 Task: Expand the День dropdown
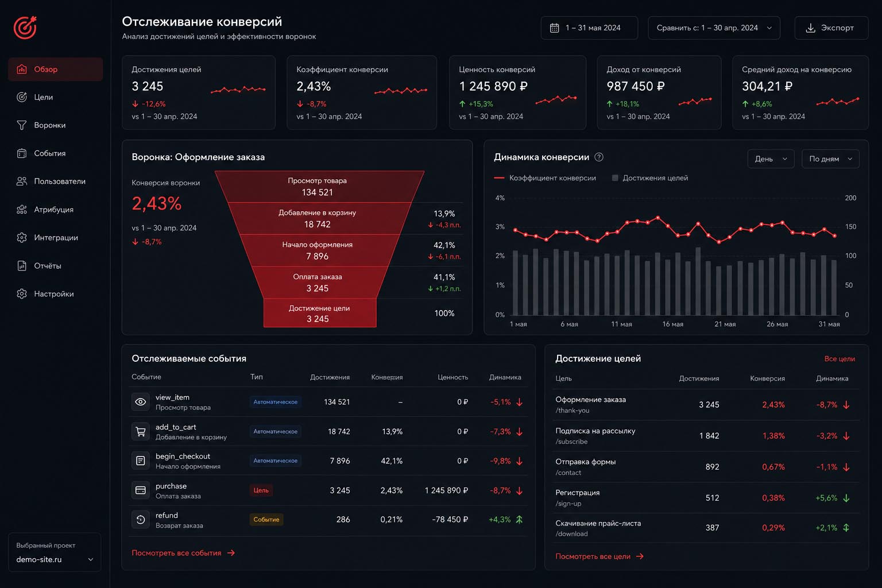pos(771,159)
